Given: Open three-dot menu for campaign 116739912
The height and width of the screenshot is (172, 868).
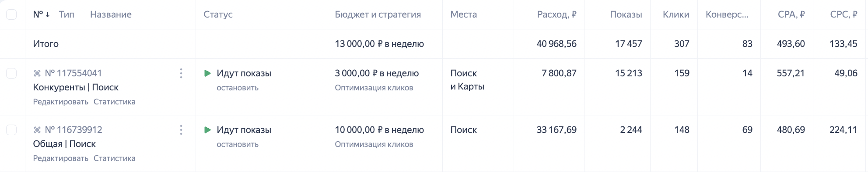Looking at the screenshot, I should [181, 130].
